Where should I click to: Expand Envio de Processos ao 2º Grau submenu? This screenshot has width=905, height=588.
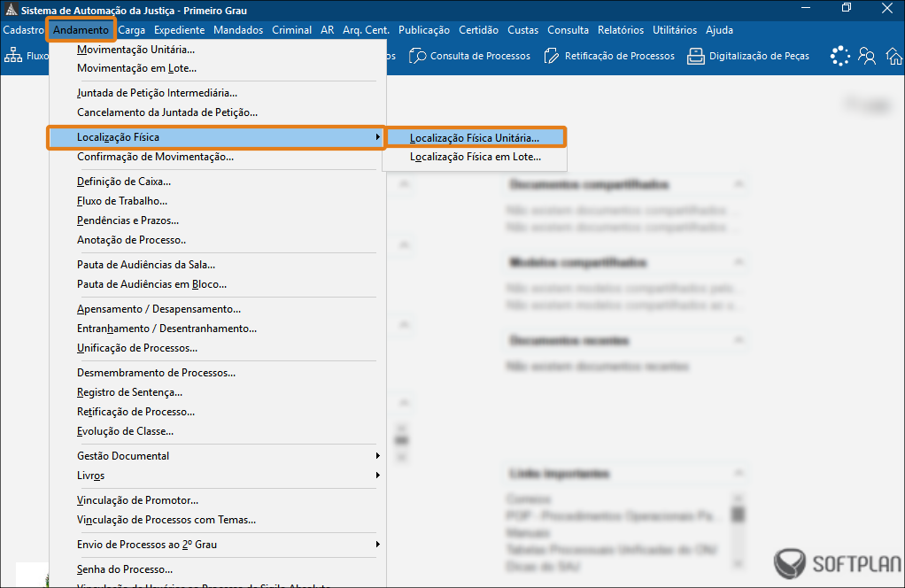click(x=216, y=545)
